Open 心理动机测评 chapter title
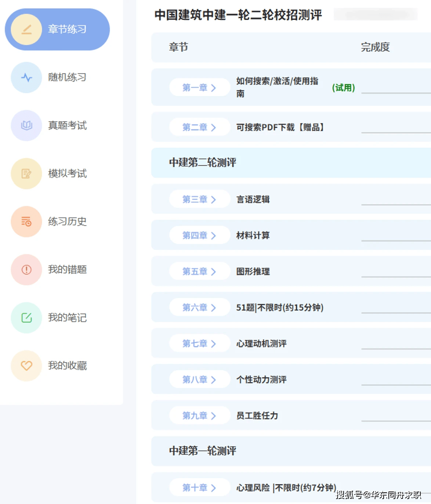Viewport: 431px width, 504px height. 261,343
